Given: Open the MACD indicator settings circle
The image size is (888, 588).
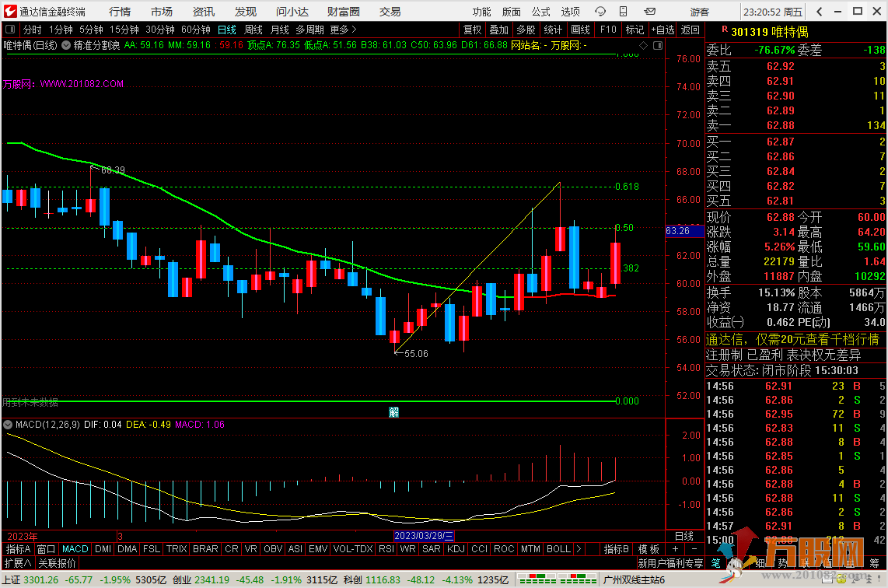Looking at the screenshot, I should coord(8,425).
